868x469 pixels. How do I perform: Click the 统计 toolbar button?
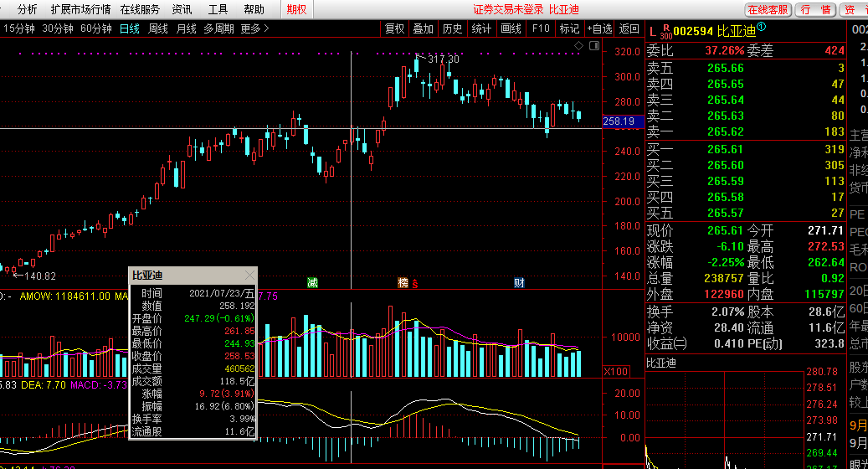(481, 28)
